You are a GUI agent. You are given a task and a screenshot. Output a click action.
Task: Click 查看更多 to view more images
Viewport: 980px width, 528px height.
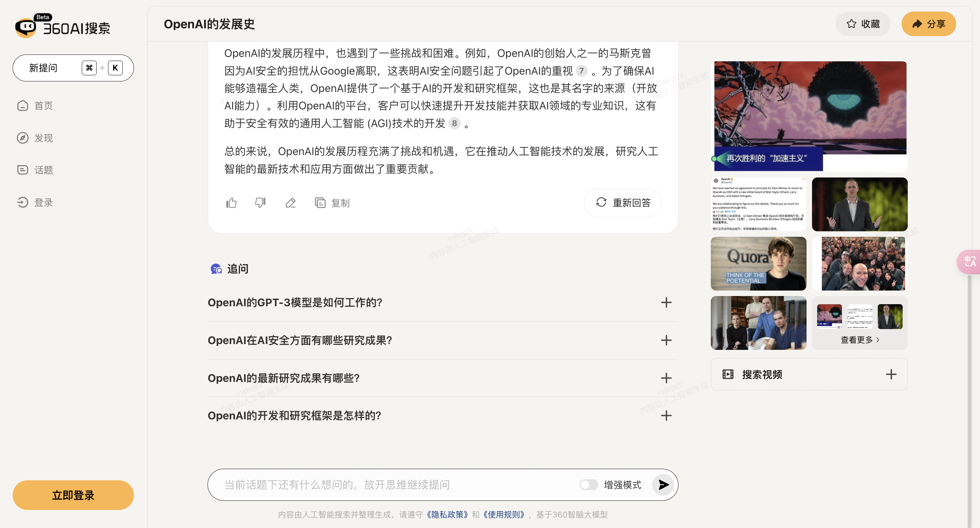point(860,340)
